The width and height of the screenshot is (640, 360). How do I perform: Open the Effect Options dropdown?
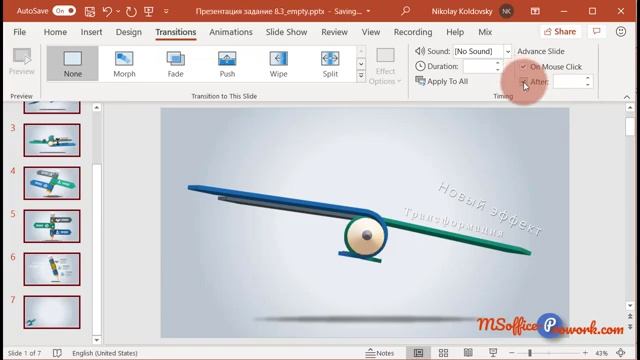click(x=385, y=66)
